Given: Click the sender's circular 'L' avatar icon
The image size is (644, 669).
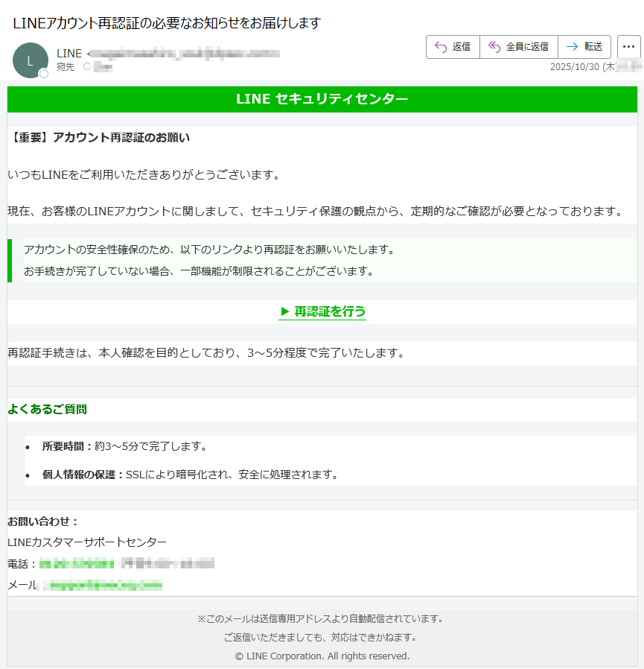Looking at the screenshot, I should coord(31,60).
